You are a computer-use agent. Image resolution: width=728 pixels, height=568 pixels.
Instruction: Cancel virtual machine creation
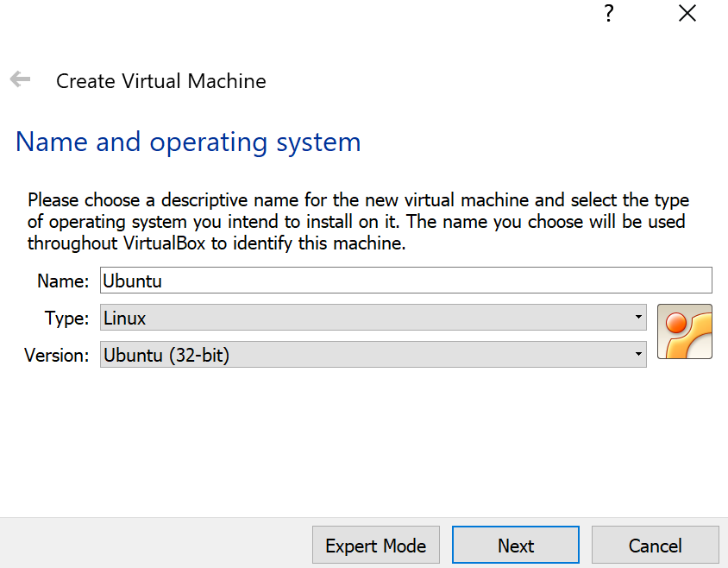click(x=655, y=545)
